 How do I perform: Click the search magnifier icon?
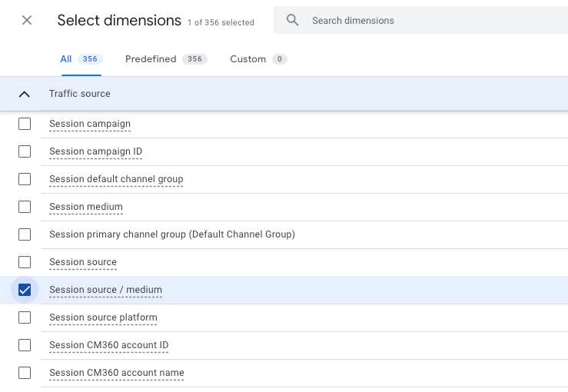[x=292, y=20]
